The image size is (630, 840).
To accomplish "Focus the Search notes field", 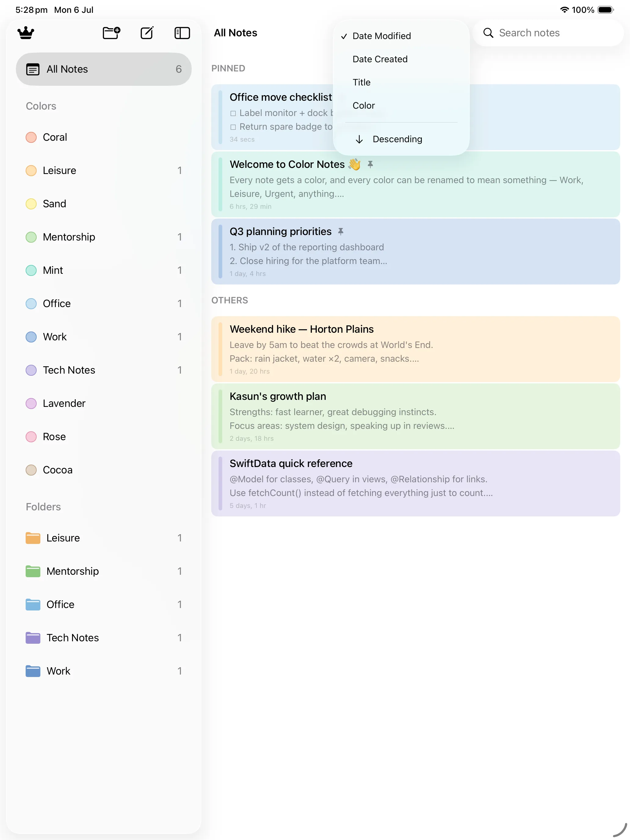I will click(x=549, y=33).
